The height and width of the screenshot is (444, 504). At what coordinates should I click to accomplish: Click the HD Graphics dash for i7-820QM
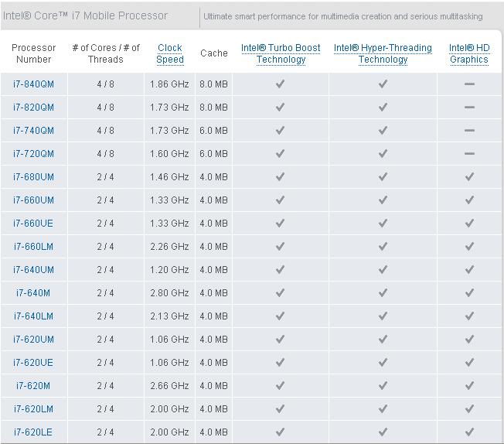[x=469, y=108]
